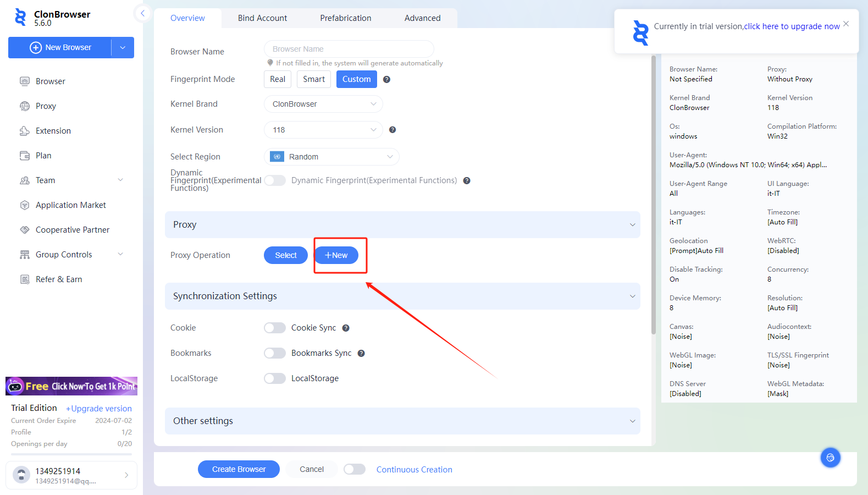This screenshot has width=868, height=495.
Task: Open the New Browser dropdown arrow
Action: (x=123, y=48)
